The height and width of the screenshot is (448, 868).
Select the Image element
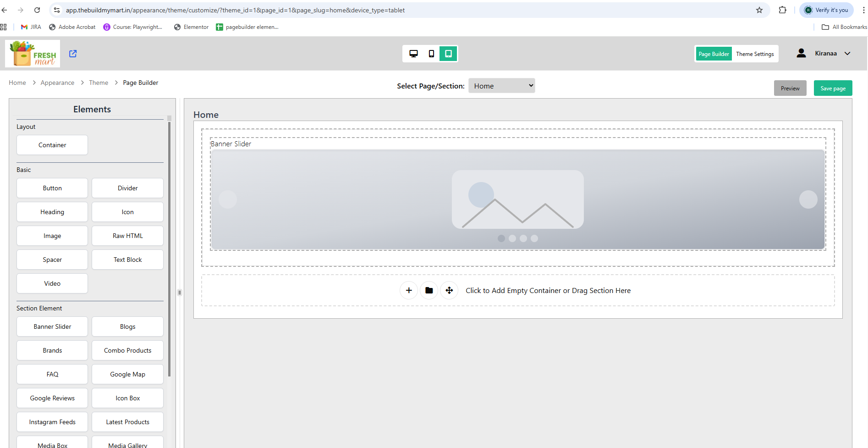(x=52, y=236)
